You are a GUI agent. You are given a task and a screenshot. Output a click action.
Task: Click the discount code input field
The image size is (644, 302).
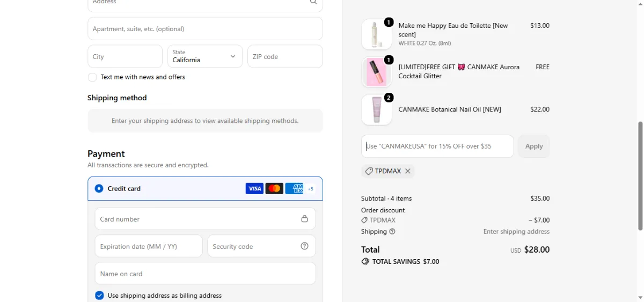pos(437,146)
